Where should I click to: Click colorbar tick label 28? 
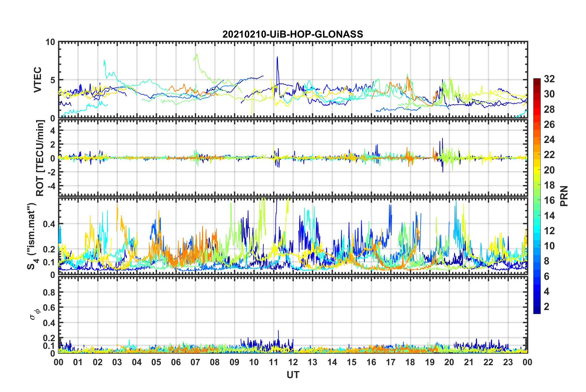(549, 109)
